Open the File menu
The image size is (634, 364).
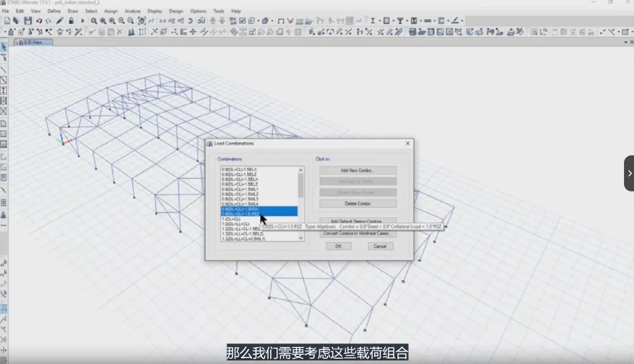click(x=5, y=11)
